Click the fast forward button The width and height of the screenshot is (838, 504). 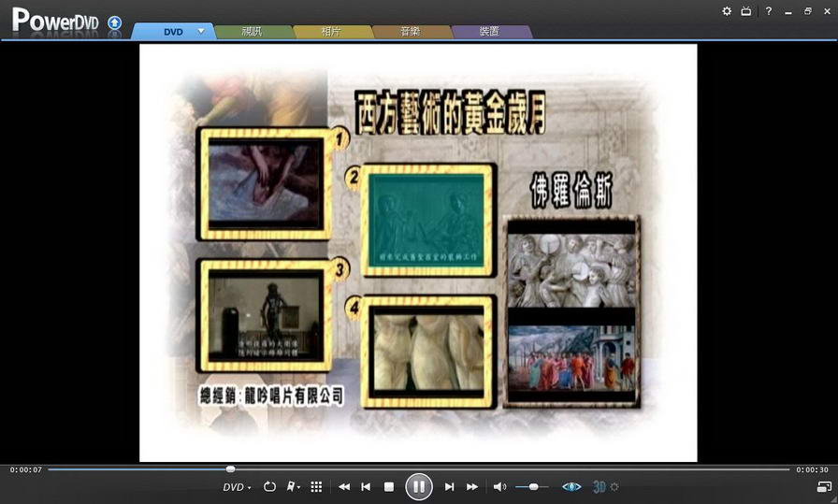click(472, 487)
